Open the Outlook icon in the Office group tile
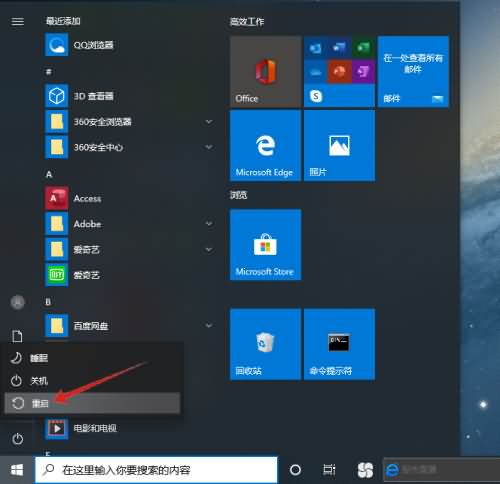The width and height of the screenshot is (500, 484). click(315, 48)
